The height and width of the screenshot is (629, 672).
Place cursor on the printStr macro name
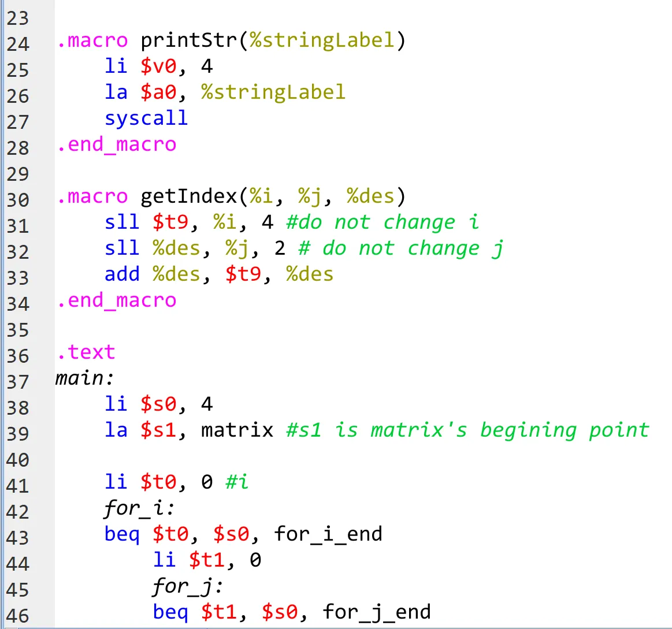point(190,41)
